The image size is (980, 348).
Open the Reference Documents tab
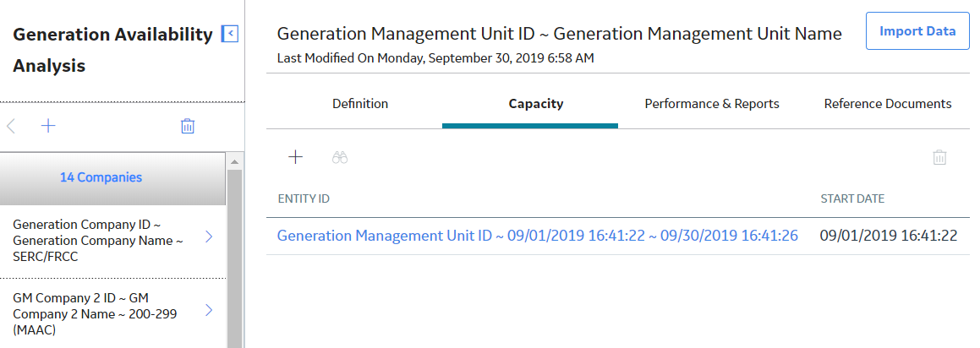[x=888, y=104]
